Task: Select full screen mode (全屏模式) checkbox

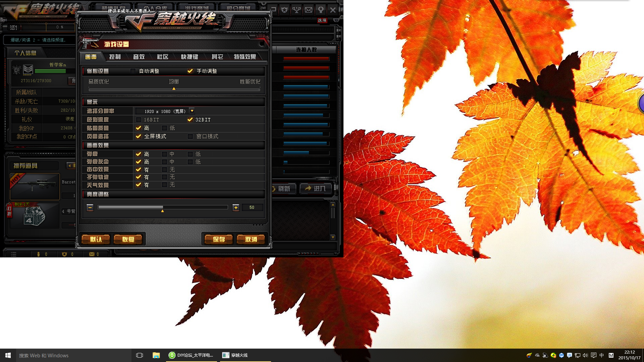Action: pyautogui.click(x=139, y=136)
